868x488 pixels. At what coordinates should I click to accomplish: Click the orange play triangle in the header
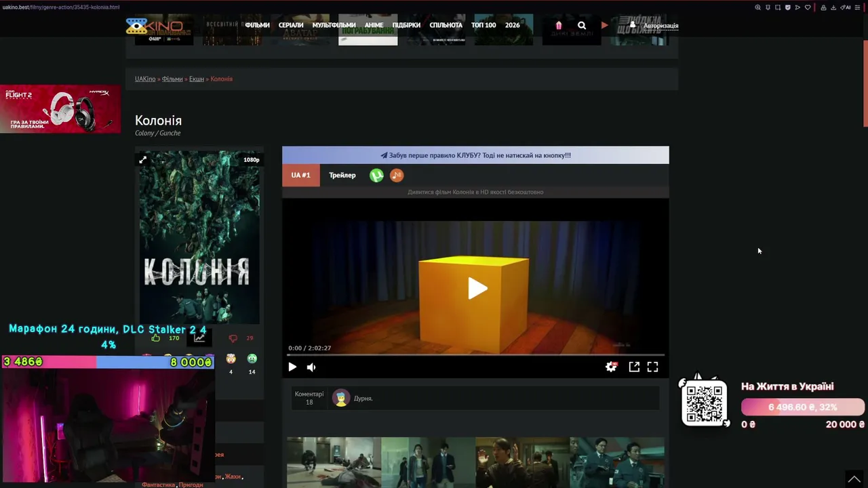[604, 26]
